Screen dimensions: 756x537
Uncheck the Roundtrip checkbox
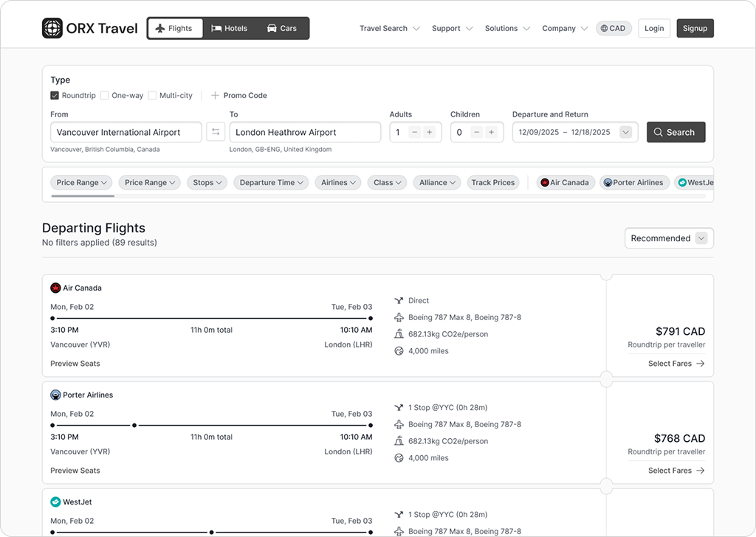(55, 95)
